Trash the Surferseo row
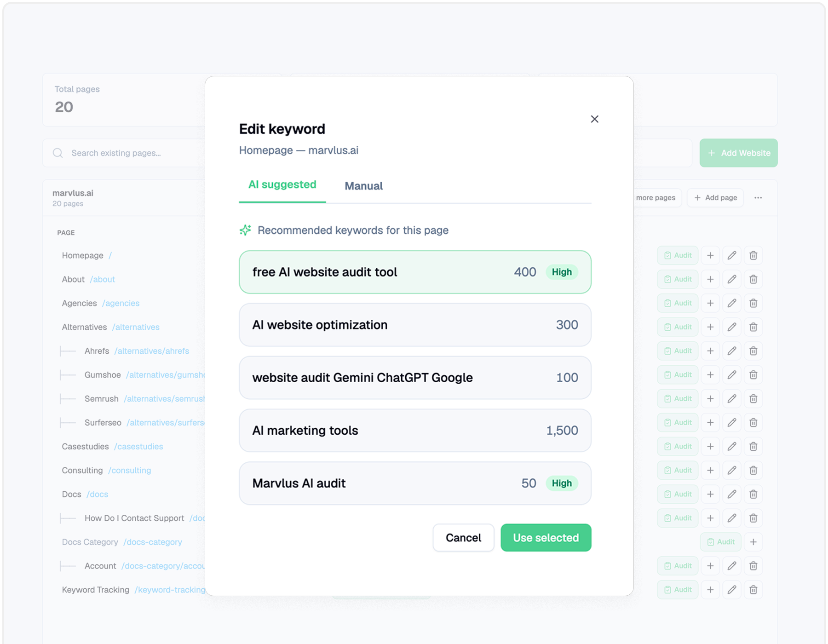 click(x=753, y=423)
